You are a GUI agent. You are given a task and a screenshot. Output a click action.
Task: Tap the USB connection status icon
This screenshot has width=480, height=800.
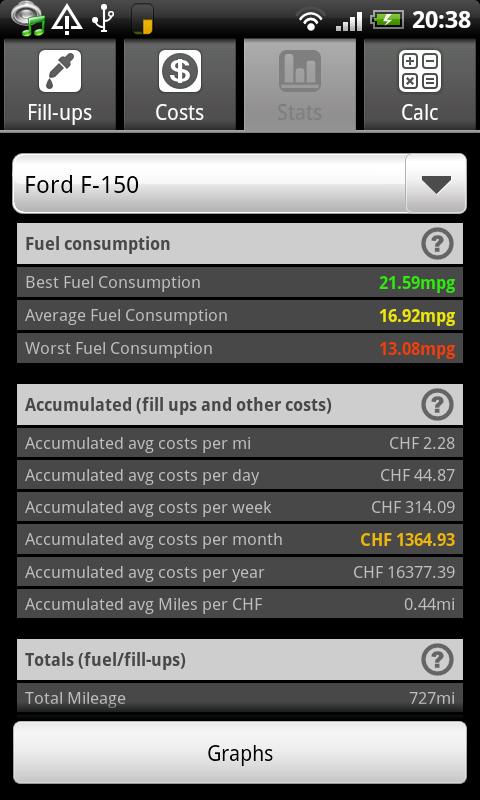click(x=104, y=19)
